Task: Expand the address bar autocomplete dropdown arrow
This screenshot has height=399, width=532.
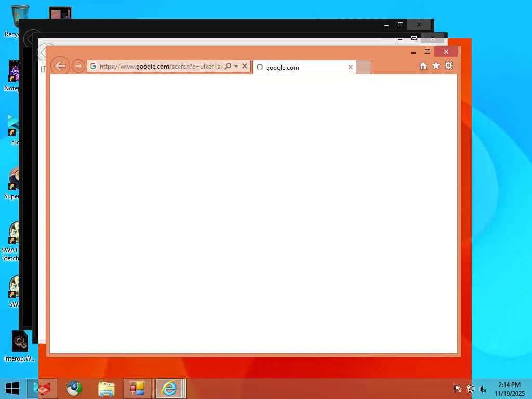Action: [236, 66]
